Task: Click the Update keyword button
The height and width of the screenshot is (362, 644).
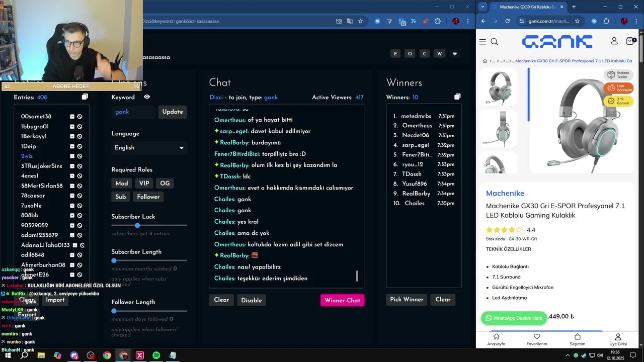Action: coord(173,112)
